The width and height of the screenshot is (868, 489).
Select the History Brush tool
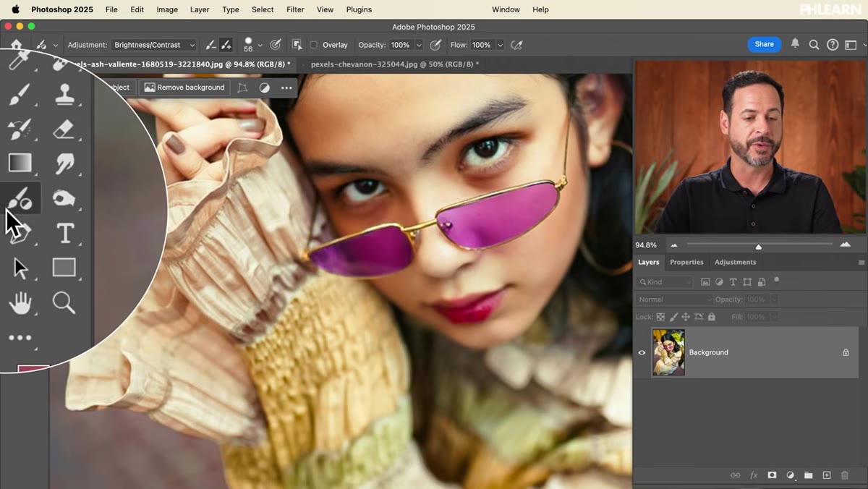(20, 129)
